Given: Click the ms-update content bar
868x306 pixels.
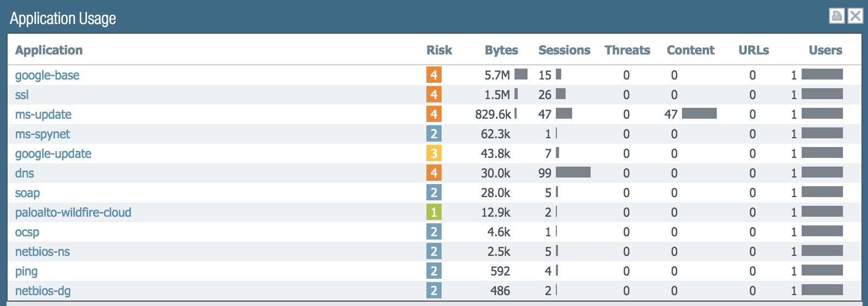Looking at the screenshot, I should point(699,113).
